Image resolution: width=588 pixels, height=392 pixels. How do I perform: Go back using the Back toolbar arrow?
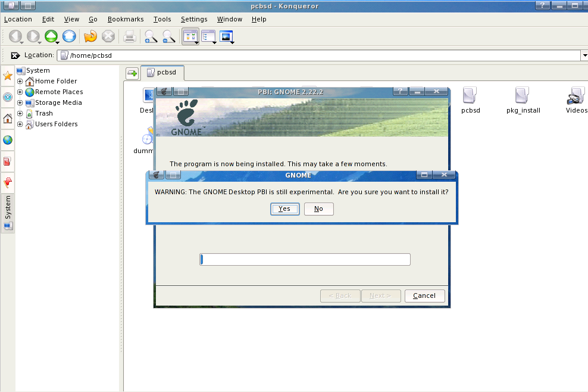15,36
